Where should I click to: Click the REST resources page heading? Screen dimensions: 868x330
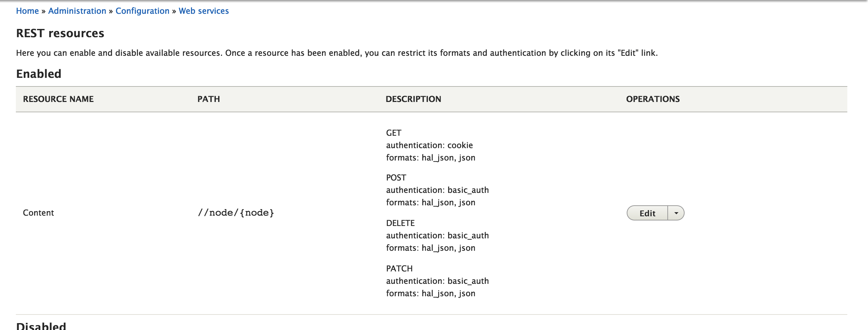coord(60,33)
